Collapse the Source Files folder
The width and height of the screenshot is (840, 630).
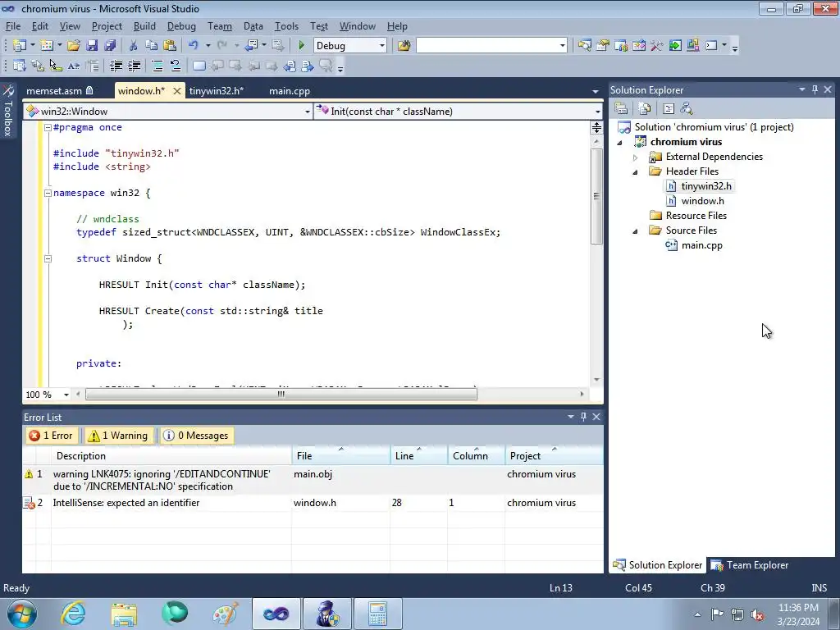click(x=636, y=231)
